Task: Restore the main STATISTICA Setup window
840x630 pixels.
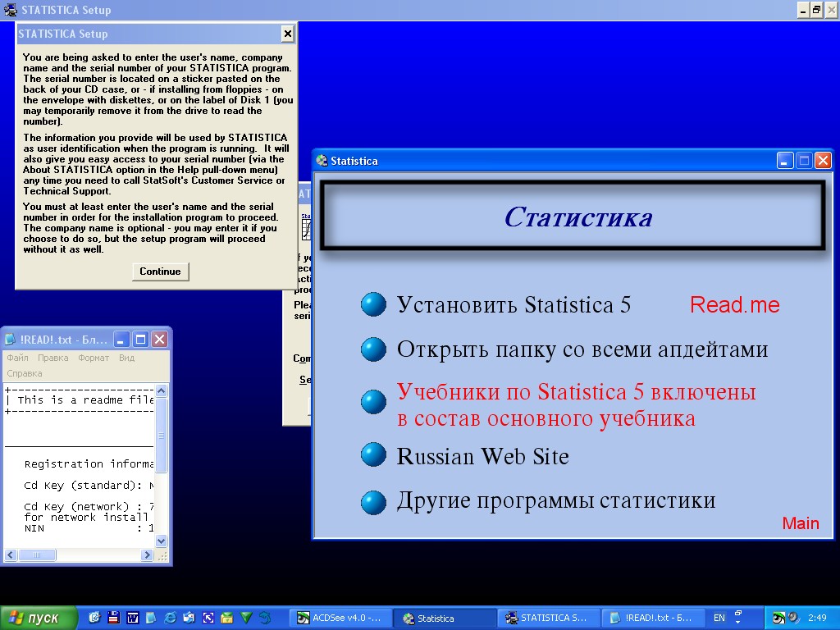Action: click(x=816, y=10)
